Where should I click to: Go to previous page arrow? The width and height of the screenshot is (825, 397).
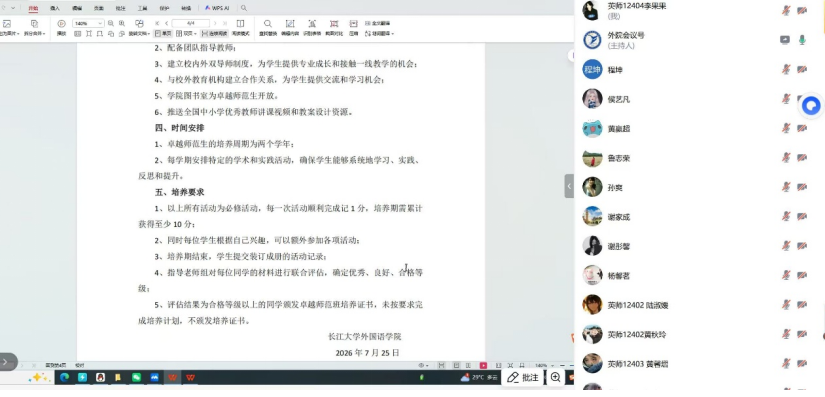point(167,24)
